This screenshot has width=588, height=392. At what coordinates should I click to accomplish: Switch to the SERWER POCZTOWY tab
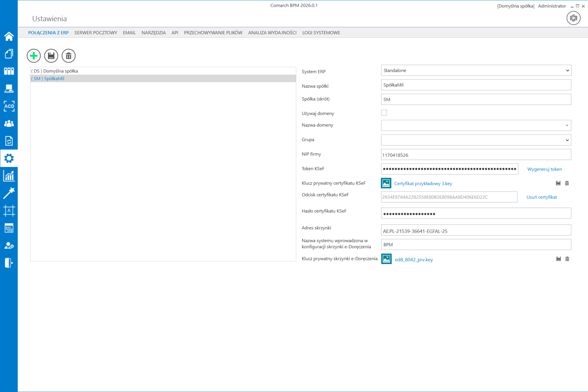pos(96,33)
